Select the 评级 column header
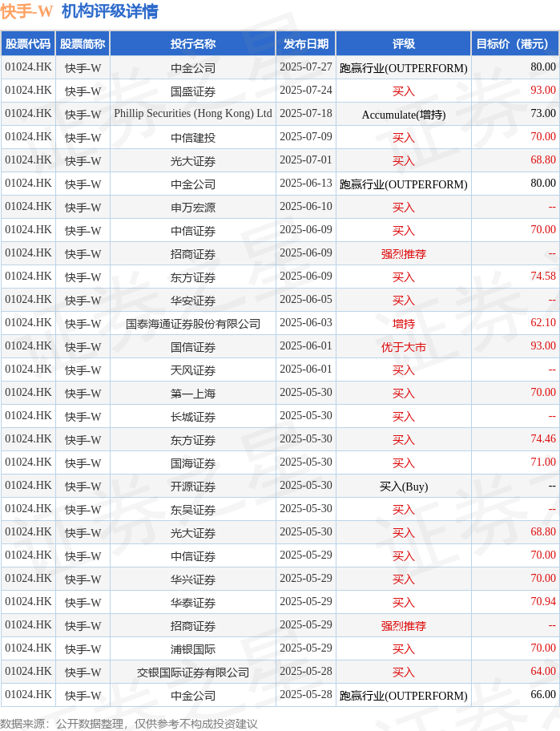560x731 pixels. pos(403,44)
